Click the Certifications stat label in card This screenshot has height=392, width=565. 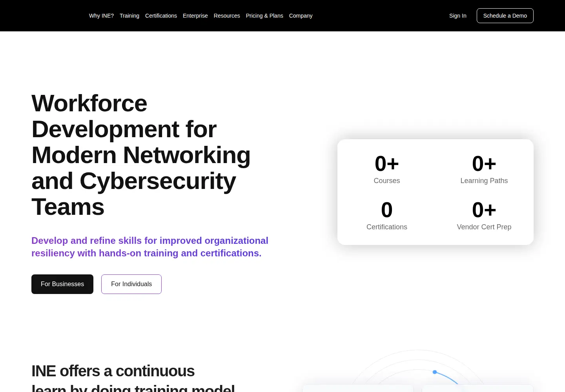coord(387,227)
